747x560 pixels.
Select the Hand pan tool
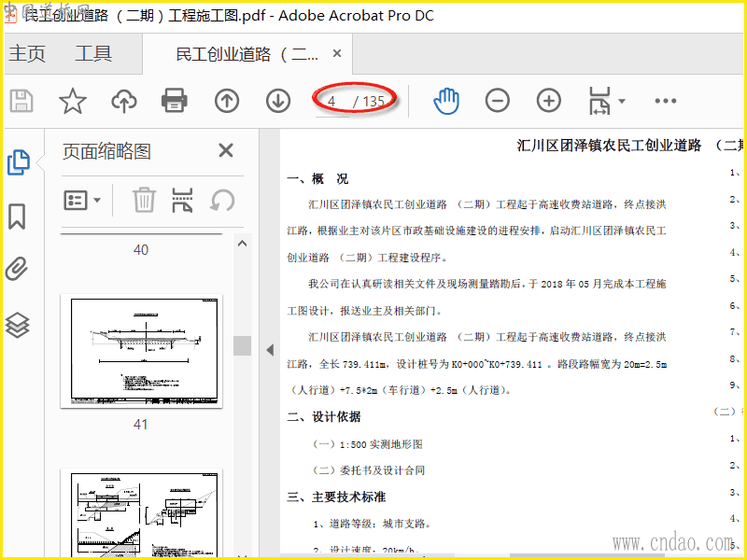[x=446, y=101]
